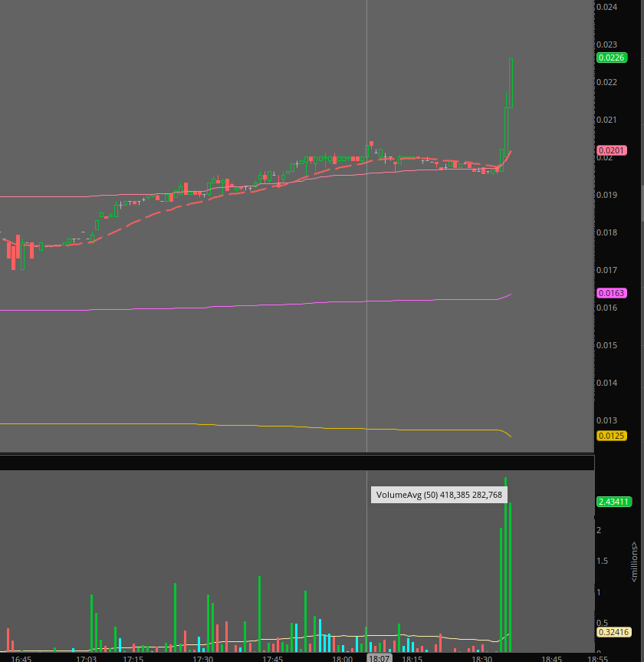
Task: Expand the volume subgraph panel divider
Action: click(x=297, y=460)
